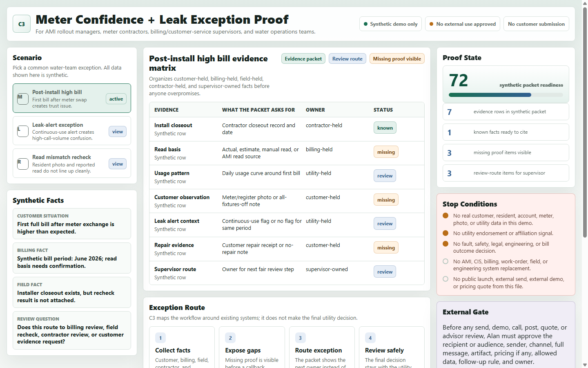
Task: Click the Synthetic demo only pill
Action: click(390, 24)
